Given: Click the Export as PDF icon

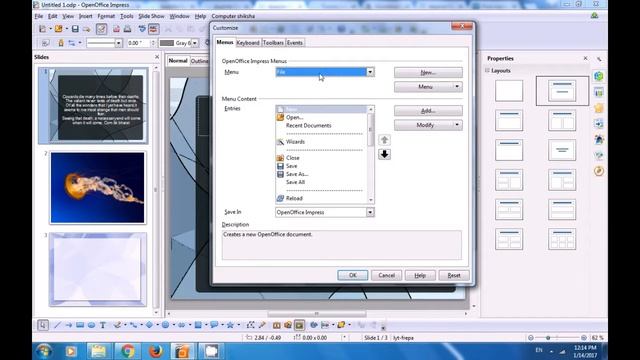Looking at the screenshot, I should [116, 29].
